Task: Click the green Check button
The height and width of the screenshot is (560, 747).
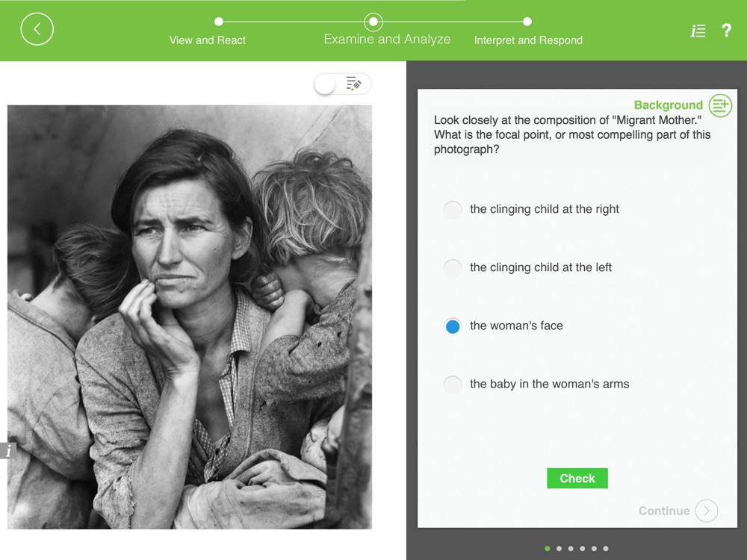Action: 577,478
